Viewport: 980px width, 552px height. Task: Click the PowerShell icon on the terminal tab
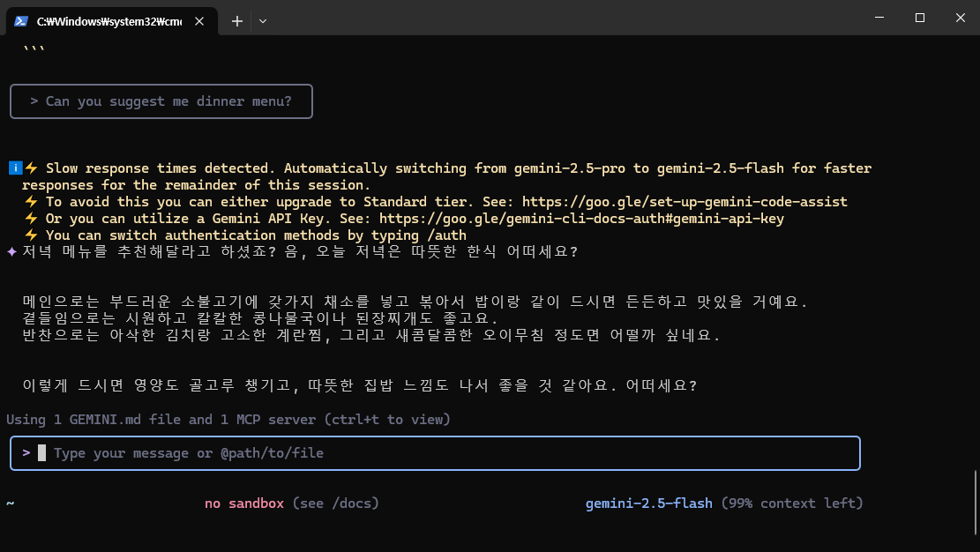point(20,21)
